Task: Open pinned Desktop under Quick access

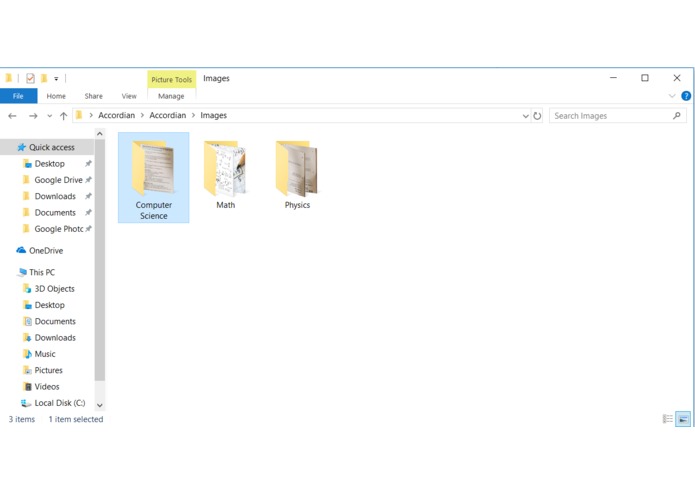Action: tap(50, 163)
